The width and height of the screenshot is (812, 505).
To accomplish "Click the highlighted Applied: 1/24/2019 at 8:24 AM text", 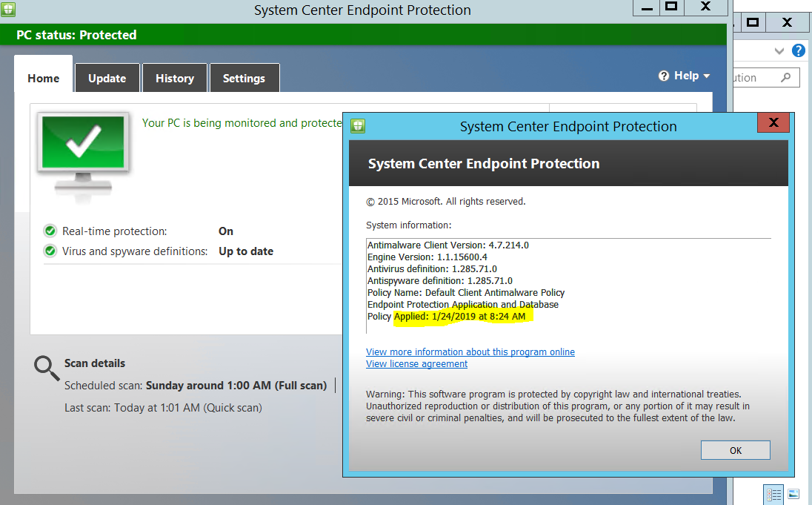I will (x=460, y=316).
